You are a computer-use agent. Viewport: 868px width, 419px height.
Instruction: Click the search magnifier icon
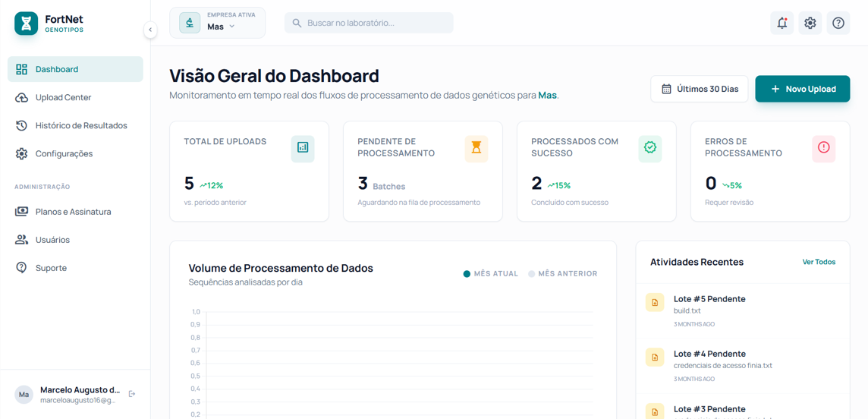click(x=297, y=23)
